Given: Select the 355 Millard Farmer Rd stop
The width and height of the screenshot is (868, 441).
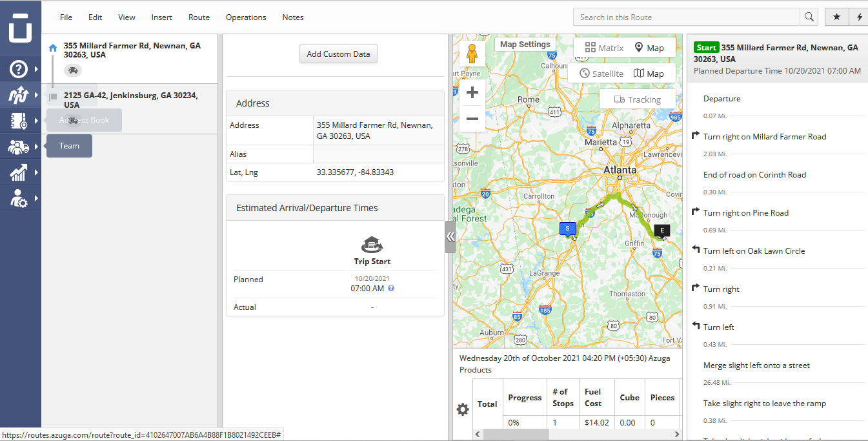Looking at the screenshot, I should tap(129, 59).
